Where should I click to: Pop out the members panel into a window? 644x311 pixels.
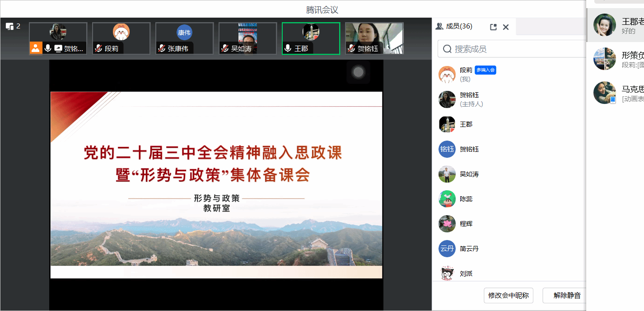click(x=493, y=27)
